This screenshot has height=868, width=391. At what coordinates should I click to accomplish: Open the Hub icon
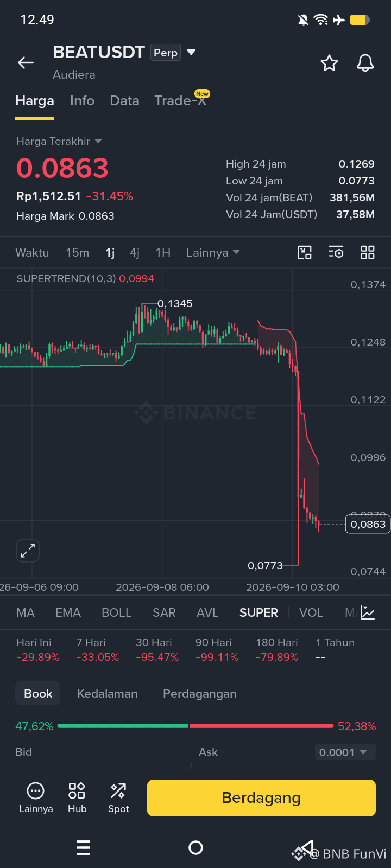tap(77, 797)
